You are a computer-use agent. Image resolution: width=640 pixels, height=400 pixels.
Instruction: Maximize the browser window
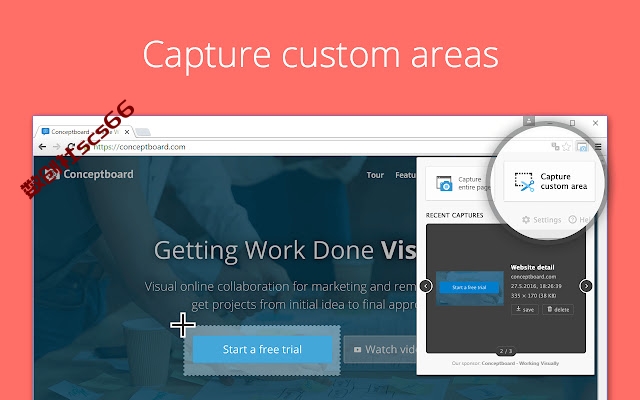[573, 123]
